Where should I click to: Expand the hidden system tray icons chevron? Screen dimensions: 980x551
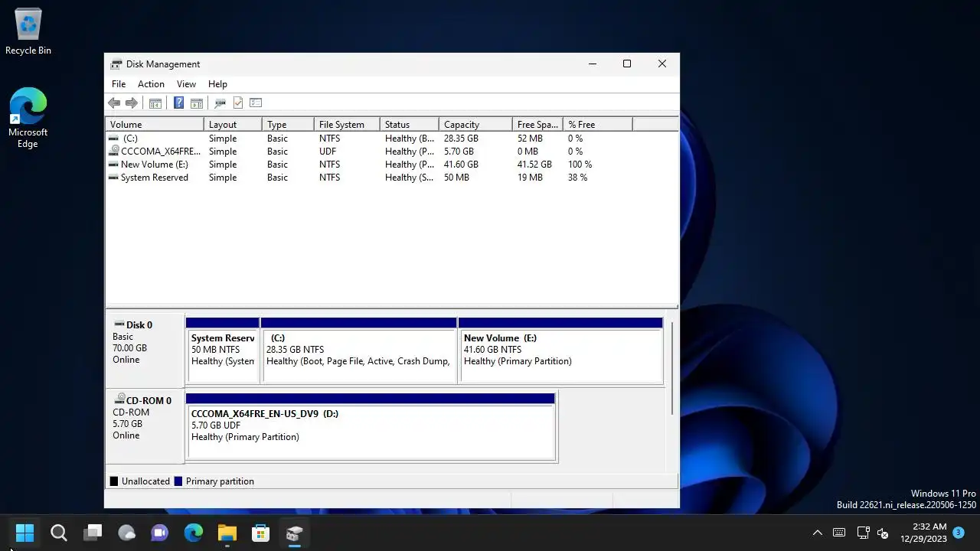point(817,533)
